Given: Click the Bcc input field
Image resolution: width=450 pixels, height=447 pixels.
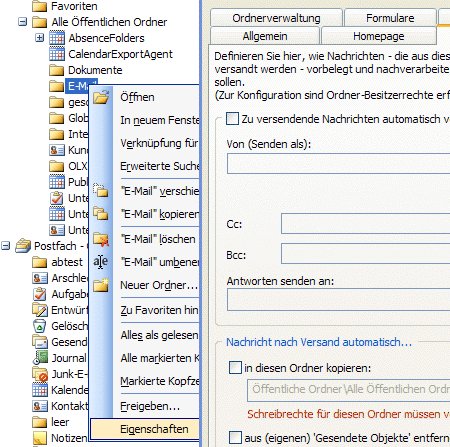Looking at the screenshot, I should (366, 254).
